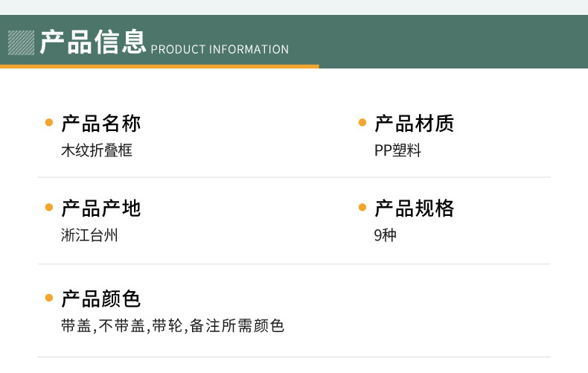Click the hatched square icon beside 产品信息

21,42
